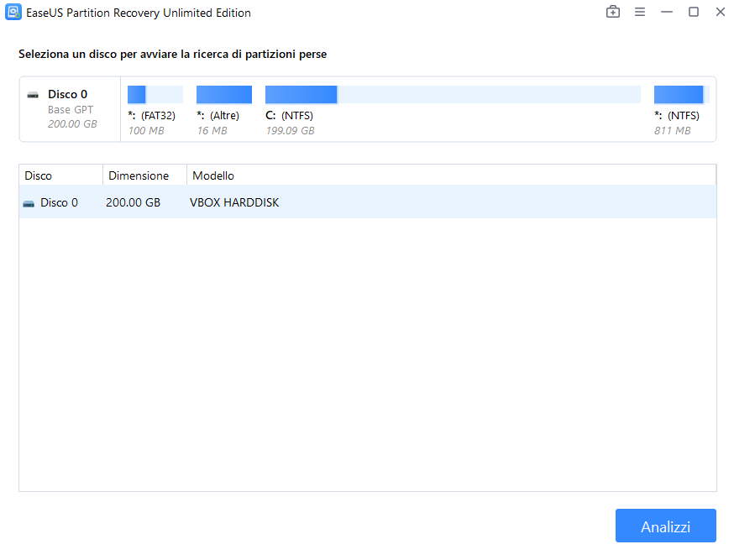Click the VBOX HARDDISK model cell
The width and height of the screenshot is (734, 560).
(234, 202)
